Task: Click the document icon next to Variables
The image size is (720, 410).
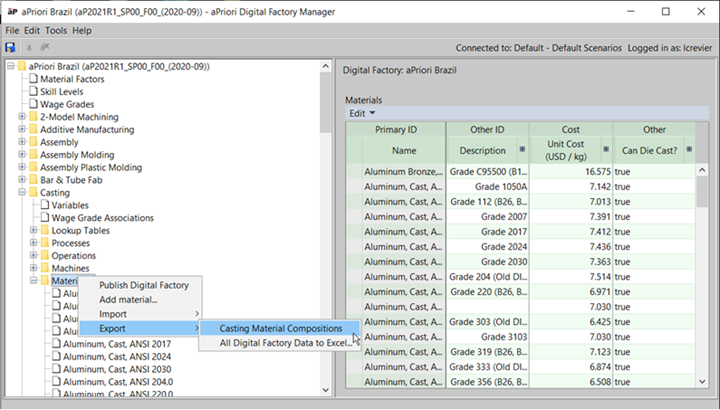Action: click(x=45, y=205)
